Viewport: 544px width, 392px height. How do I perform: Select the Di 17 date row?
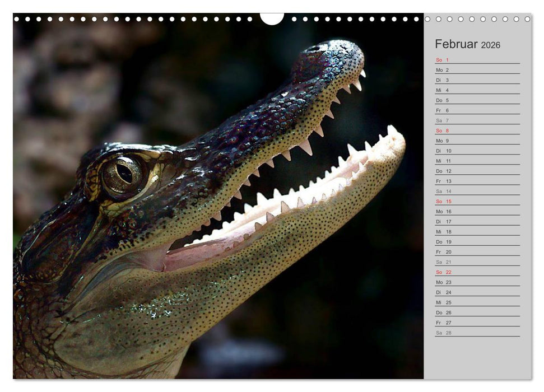pyautogui.click(x=477, y=221)
